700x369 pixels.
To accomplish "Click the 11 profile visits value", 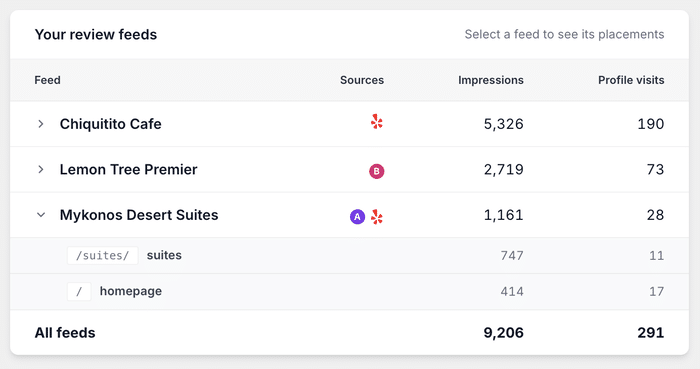I will click(x=657, y=256).
